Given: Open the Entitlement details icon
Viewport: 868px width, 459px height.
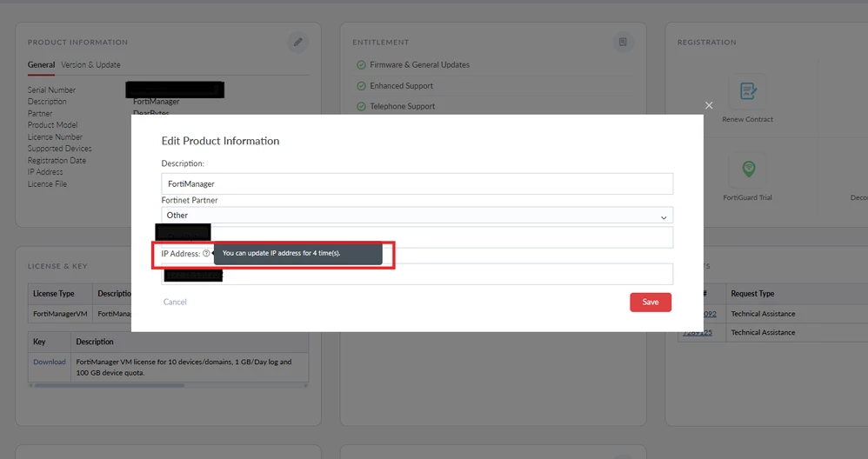Looking at the screenshot, I should [623, 42].
